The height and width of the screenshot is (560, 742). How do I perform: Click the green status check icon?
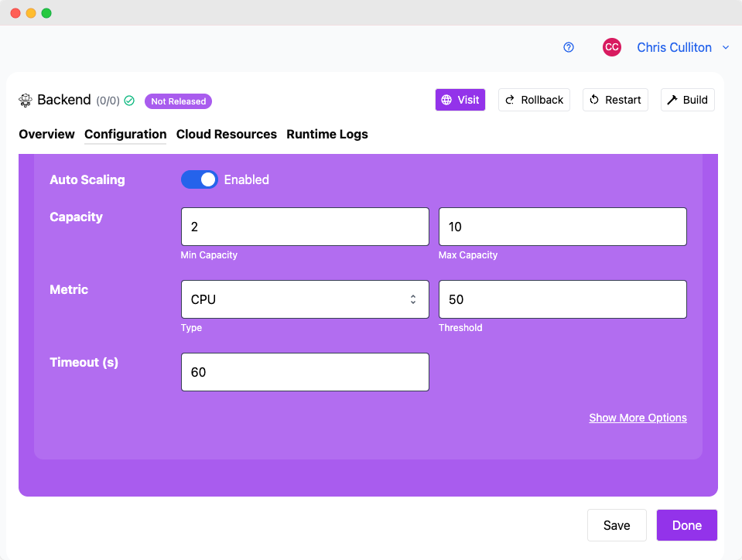tap(129, 101)
